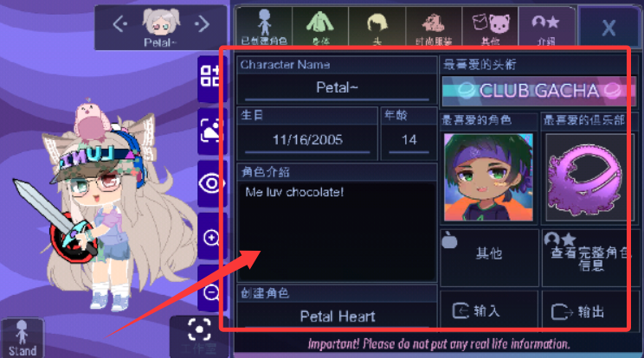Open the fashion clothing tab
The width and height of the screenshot is (644, 358).
434,26
